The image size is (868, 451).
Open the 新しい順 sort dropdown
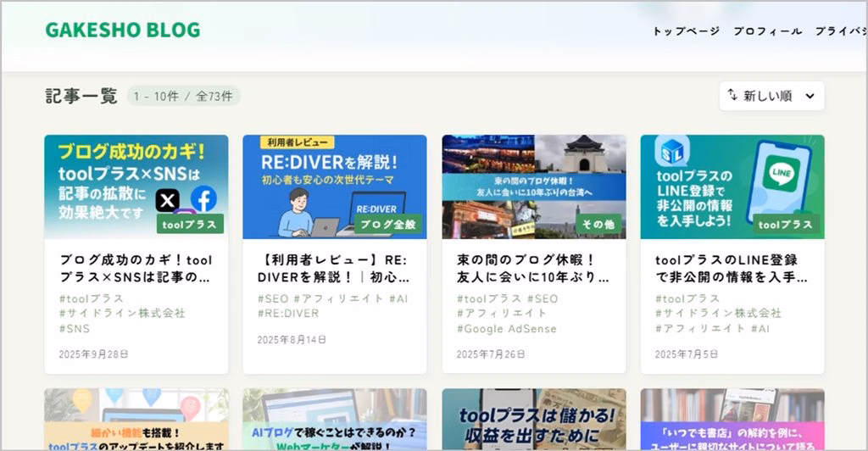(x=771, y=96)
